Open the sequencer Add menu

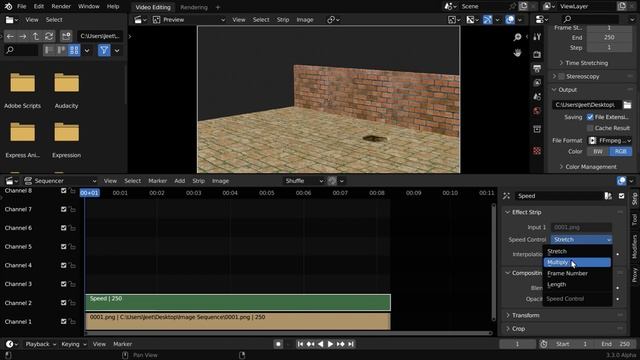180,181
